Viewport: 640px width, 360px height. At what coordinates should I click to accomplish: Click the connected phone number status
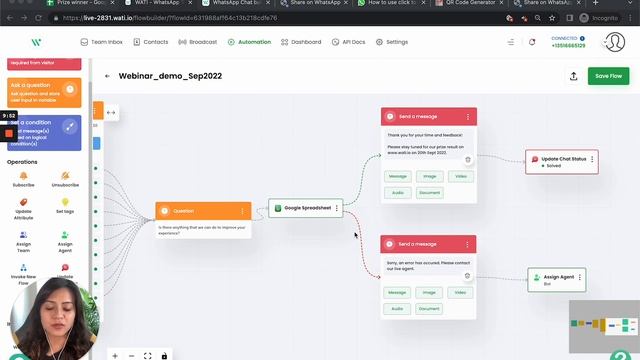point(568,42)
